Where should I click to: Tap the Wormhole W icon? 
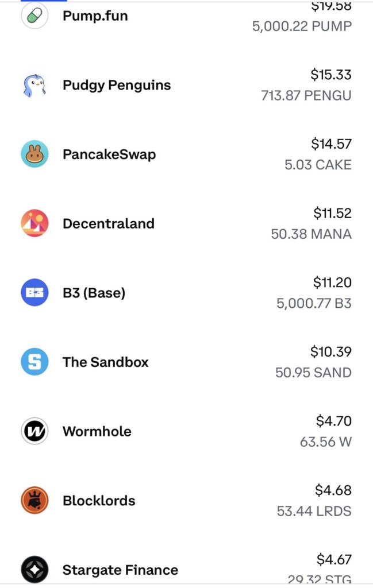click(34, 431)
